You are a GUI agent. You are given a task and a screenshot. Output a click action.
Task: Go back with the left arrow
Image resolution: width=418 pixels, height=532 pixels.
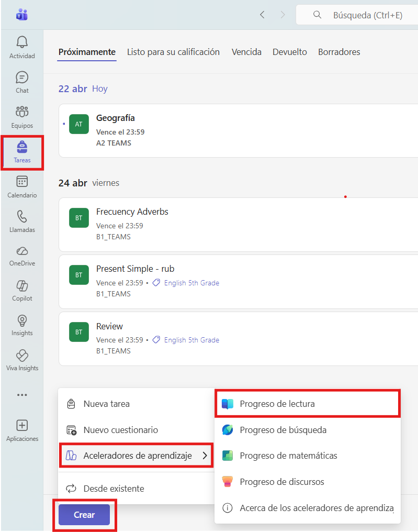(262, 15)
